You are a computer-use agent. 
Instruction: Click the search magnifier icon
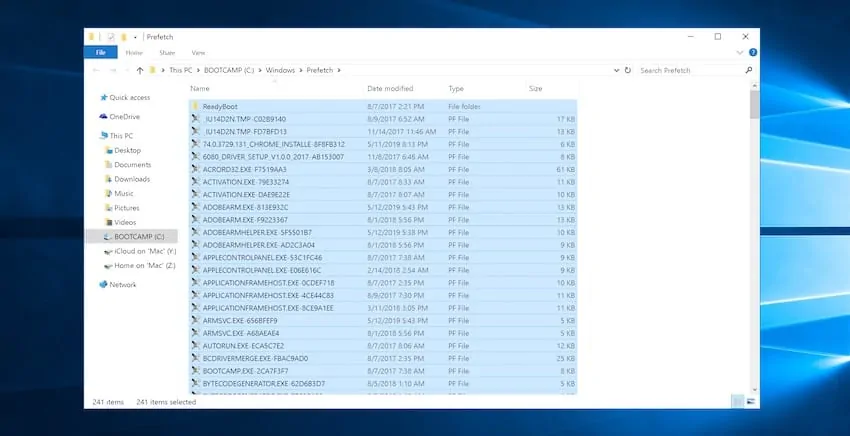click(x=749, y=70)
